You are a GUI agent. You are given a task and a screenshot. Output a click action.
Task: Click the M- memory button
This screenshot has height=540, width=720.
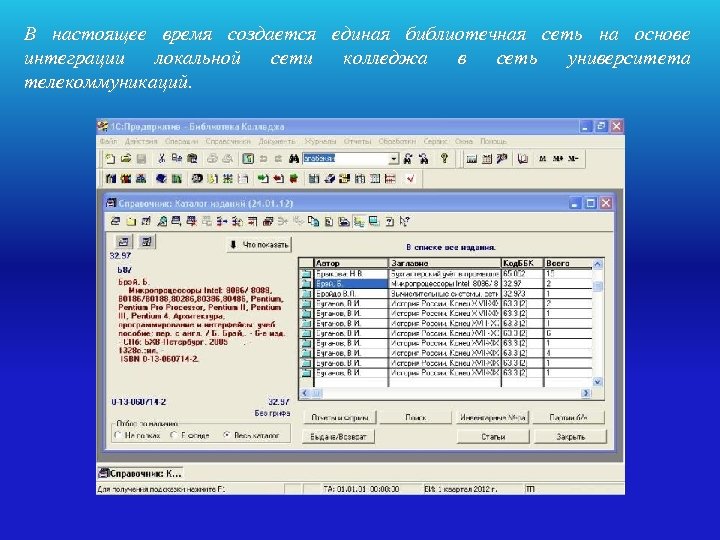573,158
